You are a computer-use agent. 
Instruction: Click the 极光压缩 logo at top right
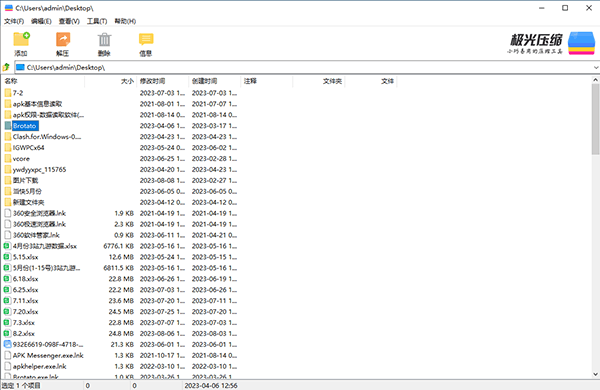[x=551, y=43]
